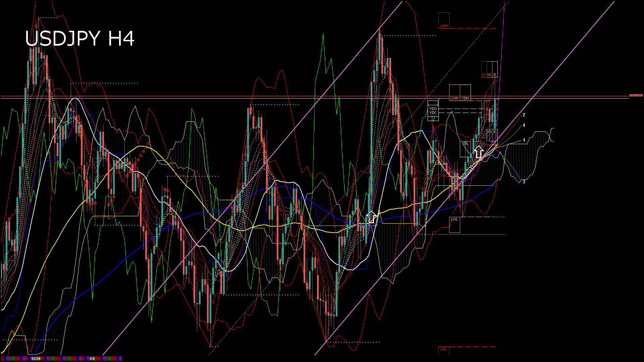Screen dimensions: 644x362
Task: Click the USDJPY H4 chart title text
Action: point(80,39)
